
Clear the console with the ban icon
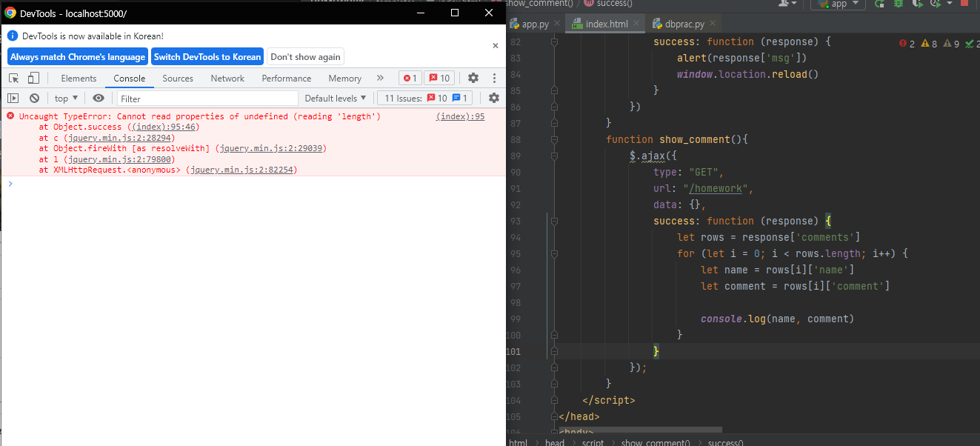point(34,98)
